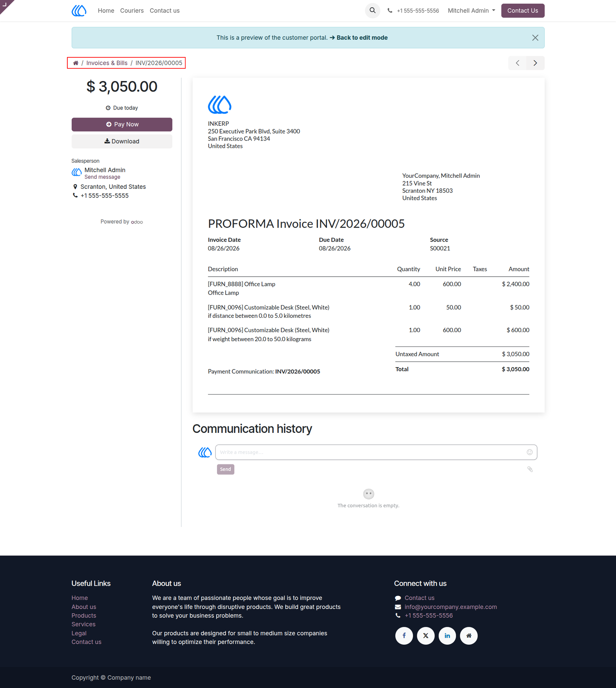Image resolution: width=616 pixels, height=688 pixels.
Task: Select source text S00021
Action: pos(440,248)
